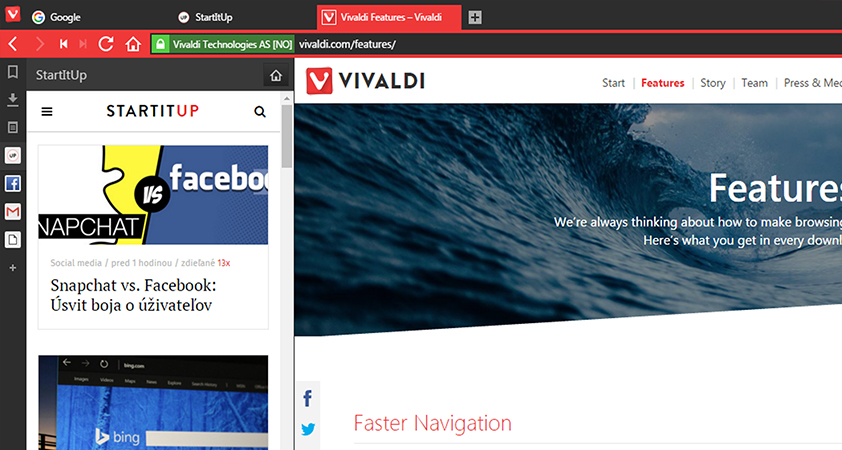
Task: Open the Gmail web panel
Action: 13,211
